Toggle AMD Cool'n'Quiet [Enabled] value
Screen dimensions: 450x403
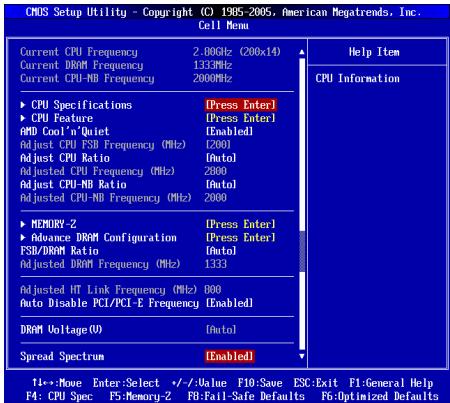(x=229, y=132)
